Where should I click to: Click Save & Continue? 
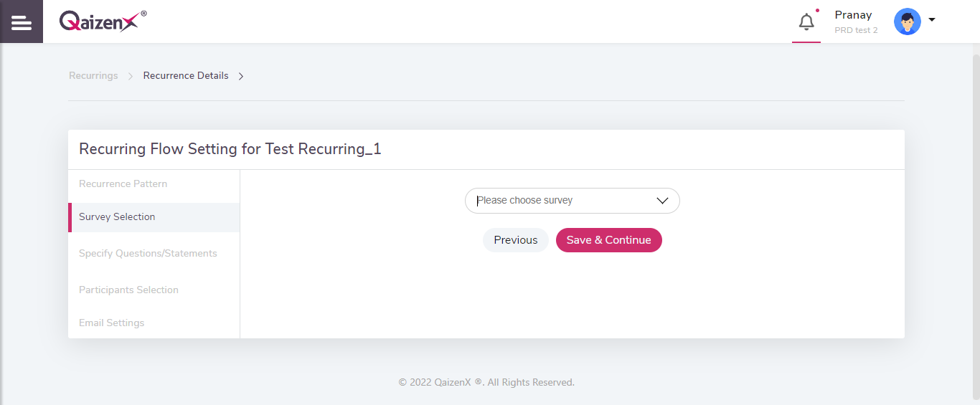(608, 240)
